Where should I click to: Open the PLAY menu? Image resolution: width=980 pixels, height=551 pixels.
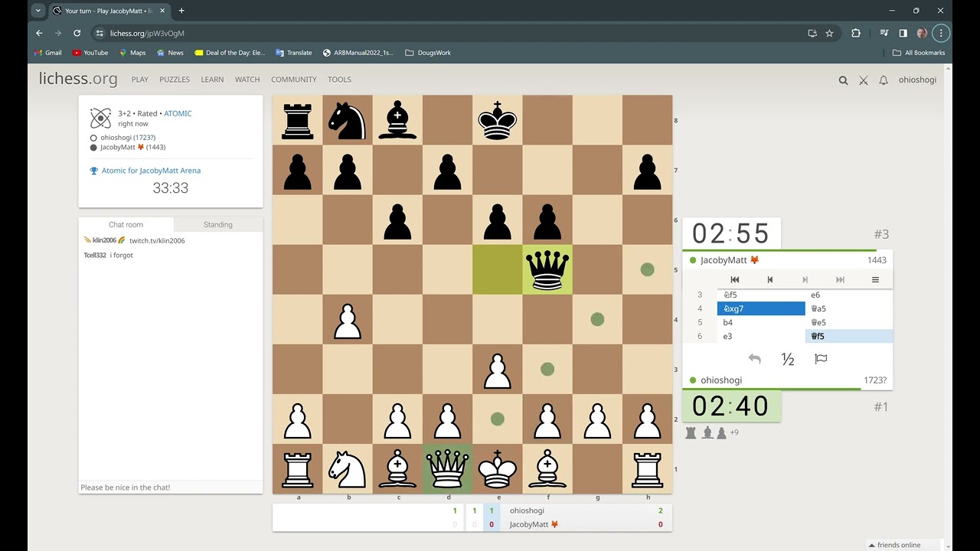(139, 80)
